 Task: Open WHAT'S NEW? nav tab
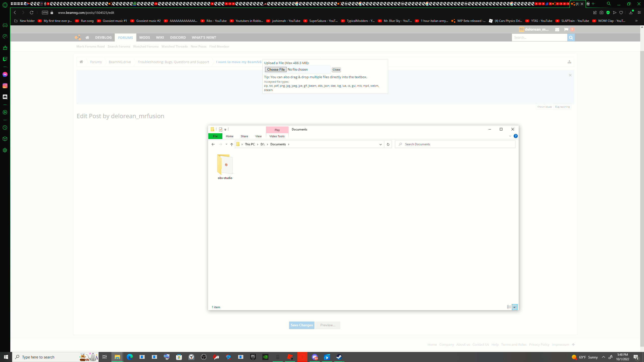[204, 37]
